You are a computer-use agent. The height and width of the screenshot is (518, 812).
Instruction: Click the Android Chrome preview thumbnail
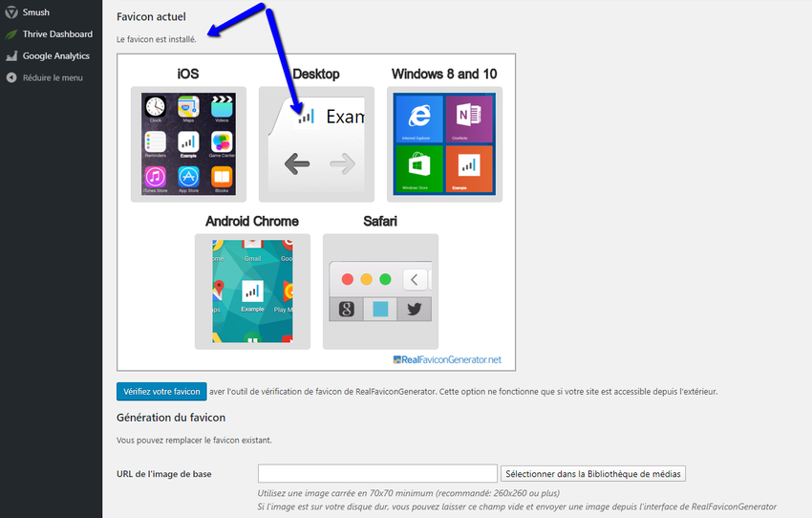point(252,291)
